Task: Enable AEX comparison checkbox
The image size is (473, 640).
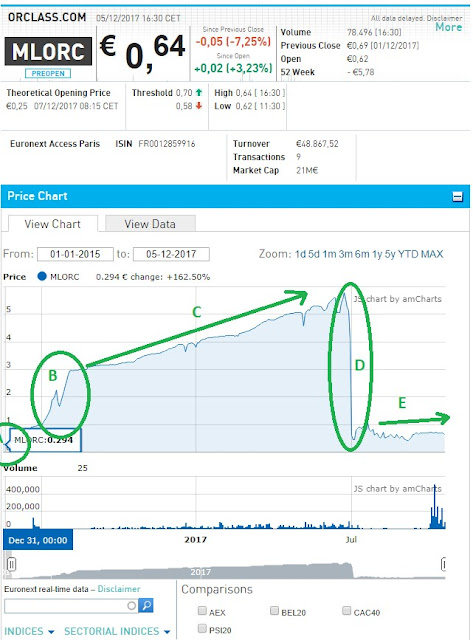Action: 202,611
